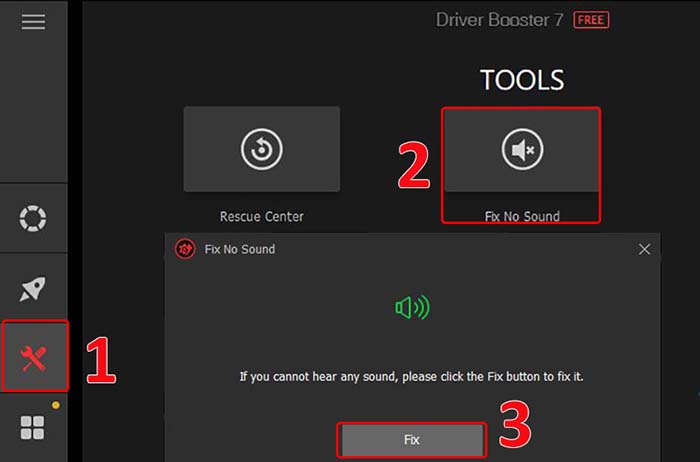Click the TOOLS heading
Image resolution: width=700 pixels, height=462 pixels.
(x=521, y=80)
